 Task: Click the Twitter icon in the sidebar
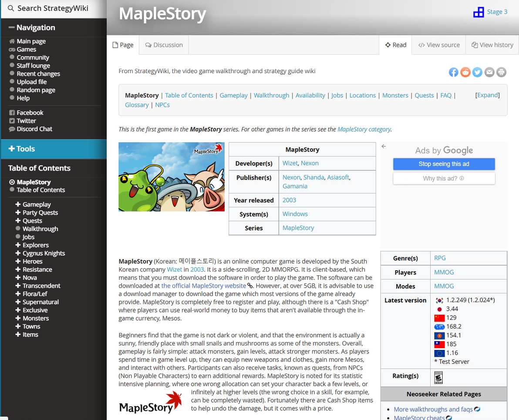click(x=12, y=121)
